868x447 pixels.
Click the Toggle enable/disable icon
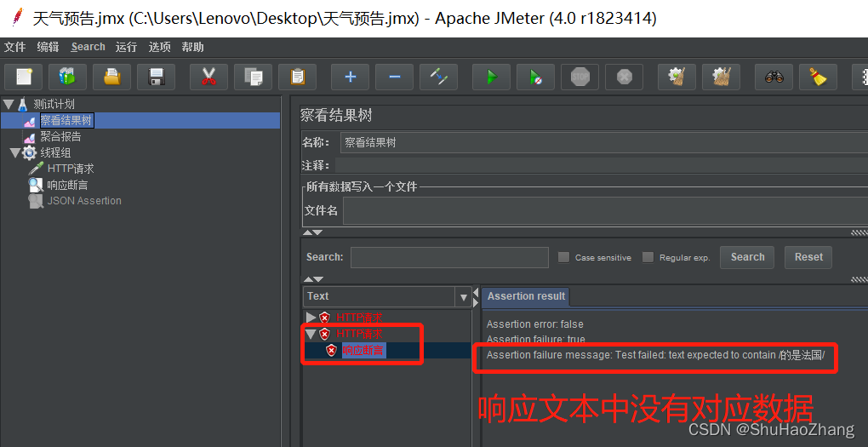coord(438,77)
